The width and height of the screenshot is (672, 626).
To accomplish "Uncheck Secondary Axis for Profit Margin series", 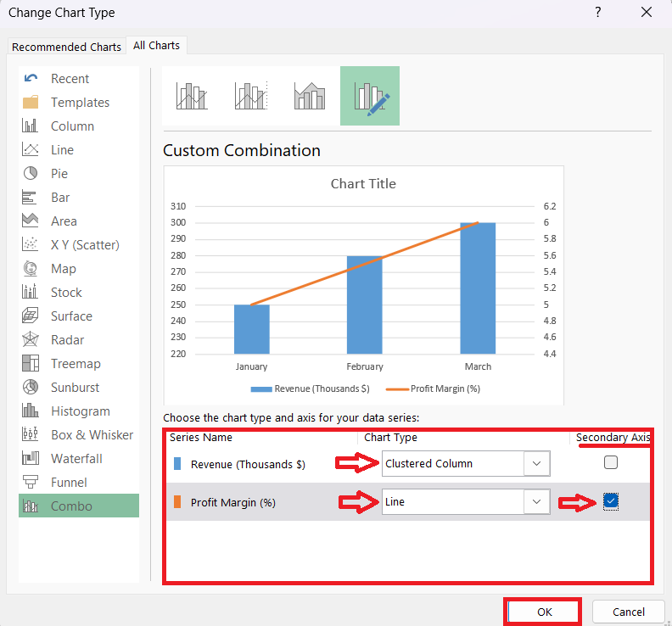I will [610, 501].
